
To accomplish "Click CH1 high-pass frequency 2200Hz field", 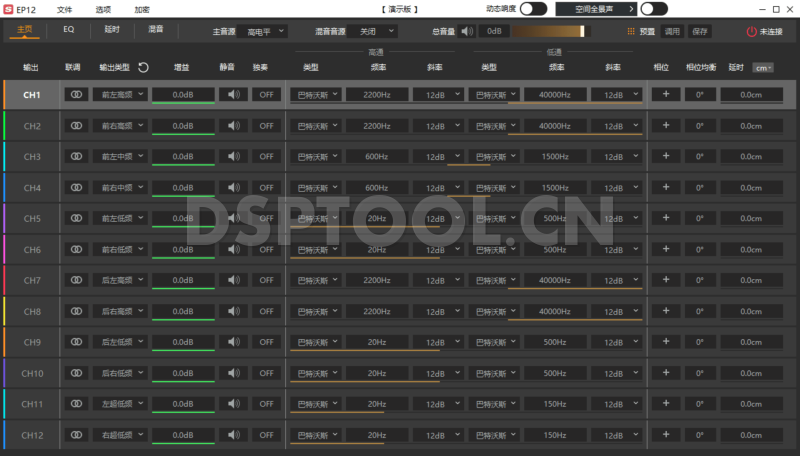I will [x=377, y=94].
